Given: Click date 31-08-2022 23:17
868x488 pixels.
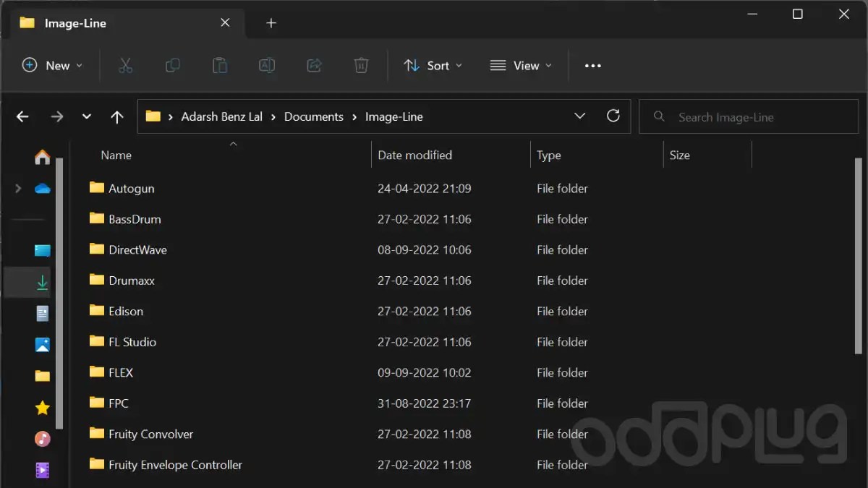Looking at the screenshot, I should tap(425, 403).
